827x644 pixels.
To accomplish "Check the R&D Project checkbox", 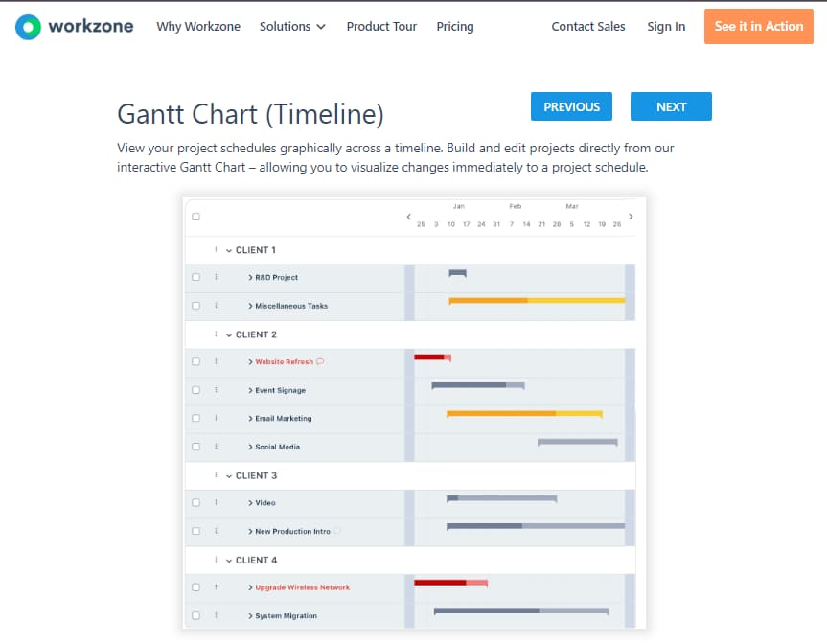I will [196, 277].
